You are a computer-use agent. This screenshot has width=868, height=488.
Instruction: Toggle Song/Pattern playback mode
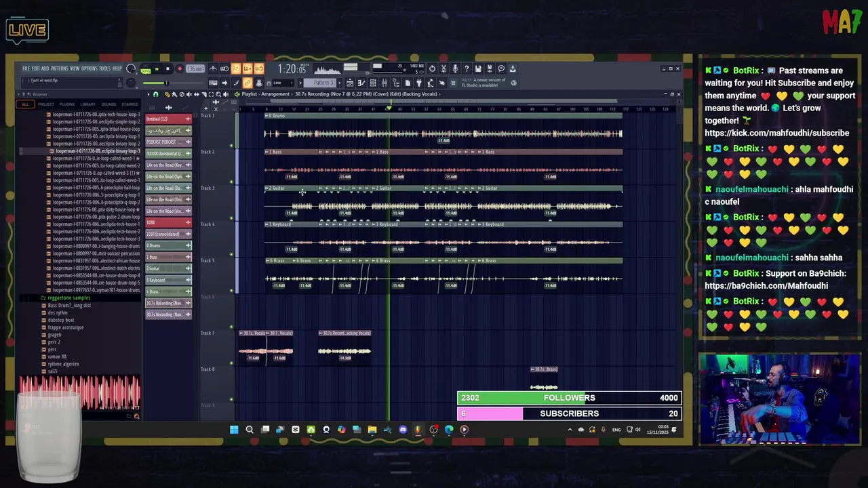pyautogui.click(x=145, y=70)
